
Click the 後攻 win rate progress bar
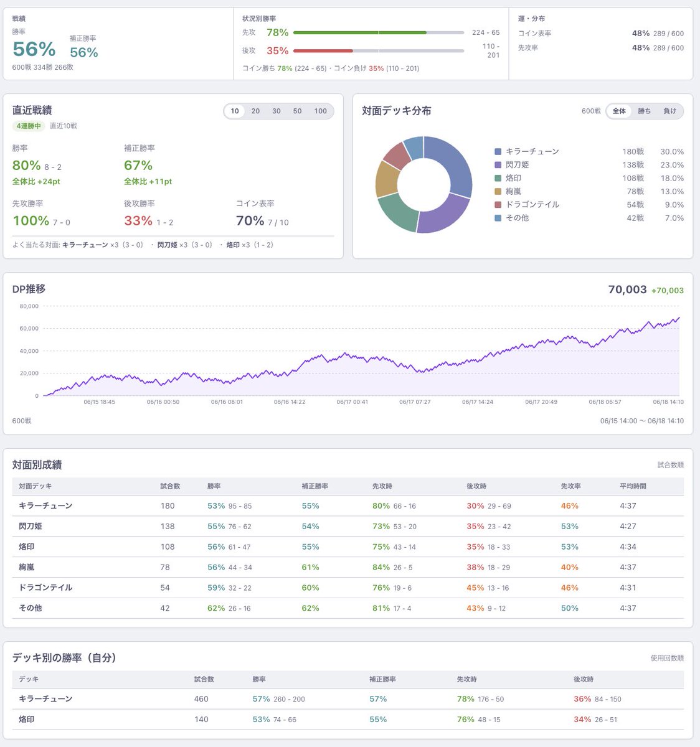pos(379,50)
